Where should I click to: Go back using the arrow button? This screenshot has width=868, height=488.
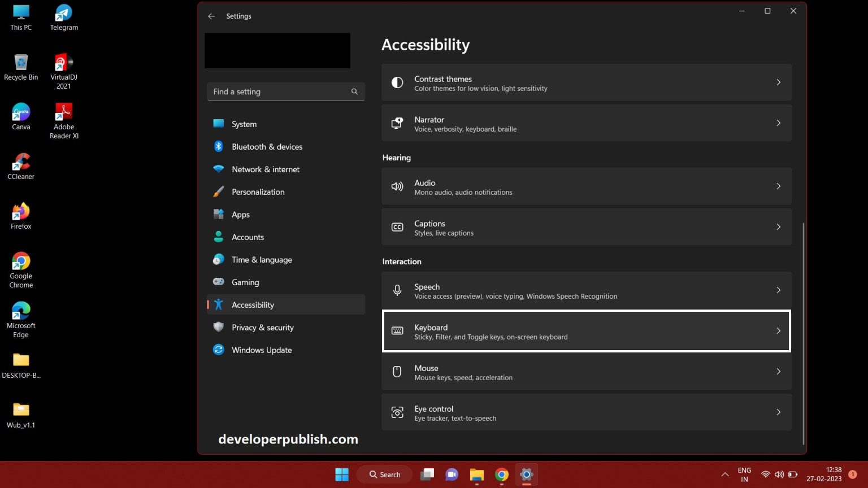(x=211, y=16)
